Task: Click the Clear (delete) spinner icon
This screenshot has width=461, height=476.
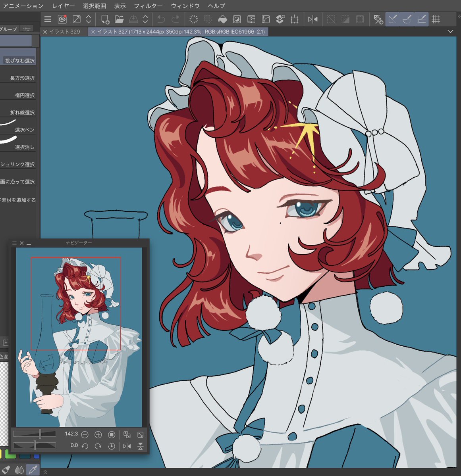Action: [x=194, y=19]
